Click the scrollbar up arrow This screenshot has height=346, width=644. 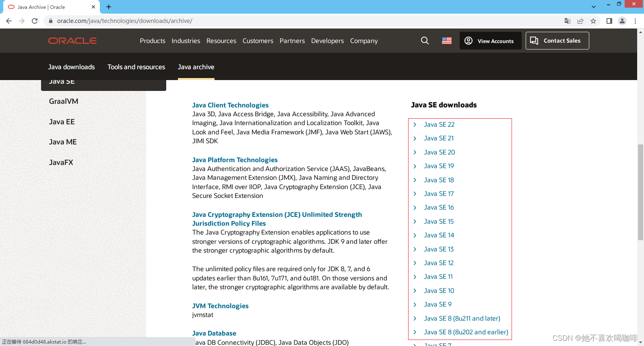pos(640,32)
